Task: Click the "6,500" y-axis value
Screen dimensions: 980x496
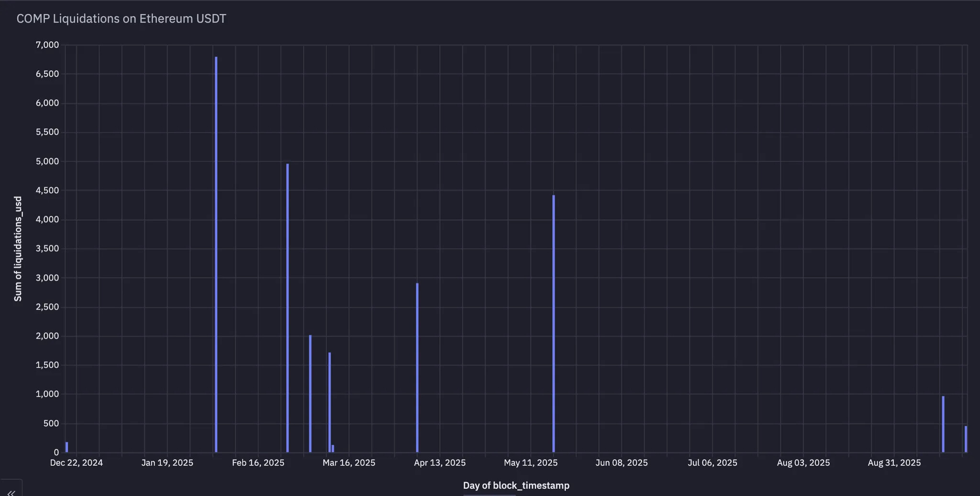Action: click(47, 74)
